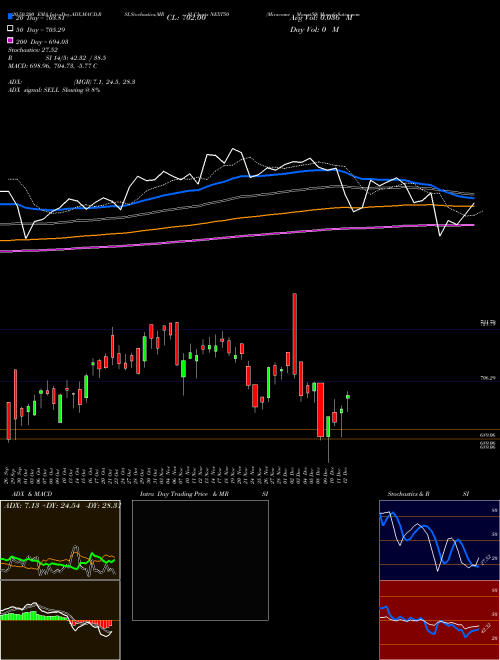Open the blue Stochastics chart panel

(439, 540)
